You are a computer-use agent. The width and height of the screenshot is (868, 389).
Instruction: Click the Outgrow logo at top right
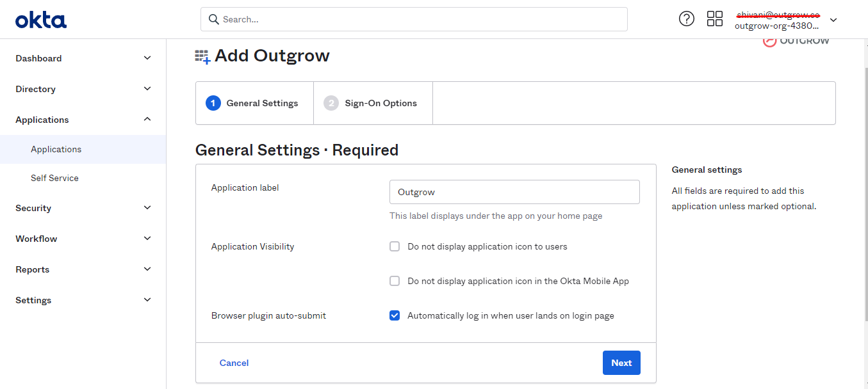coord(796,41)
